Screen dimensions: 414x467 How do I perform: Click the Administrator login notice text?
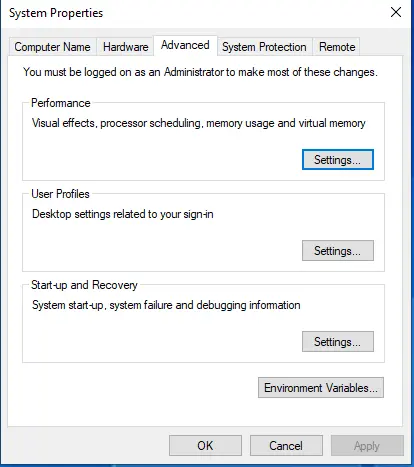click(200, 72)
